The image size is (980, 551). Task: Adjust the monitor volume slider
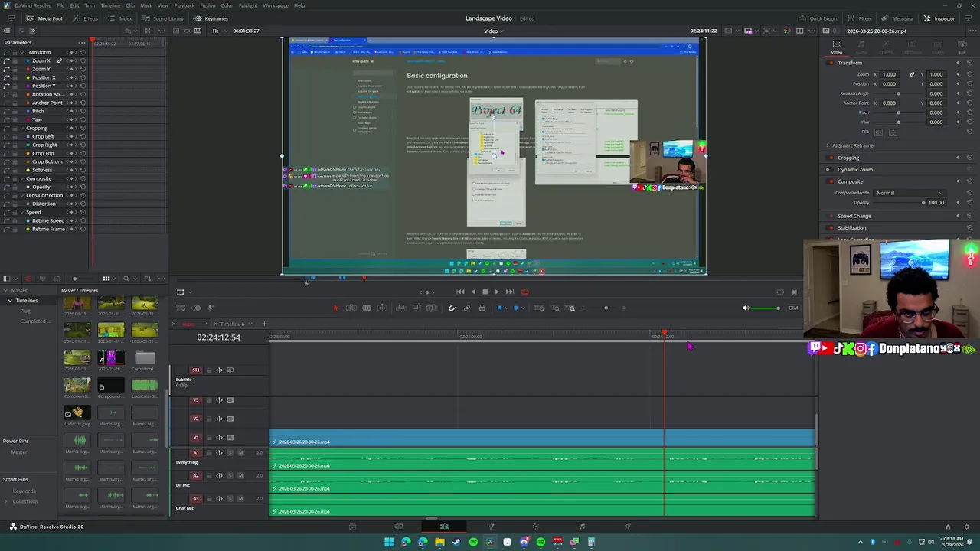click(x=767, y=308)
